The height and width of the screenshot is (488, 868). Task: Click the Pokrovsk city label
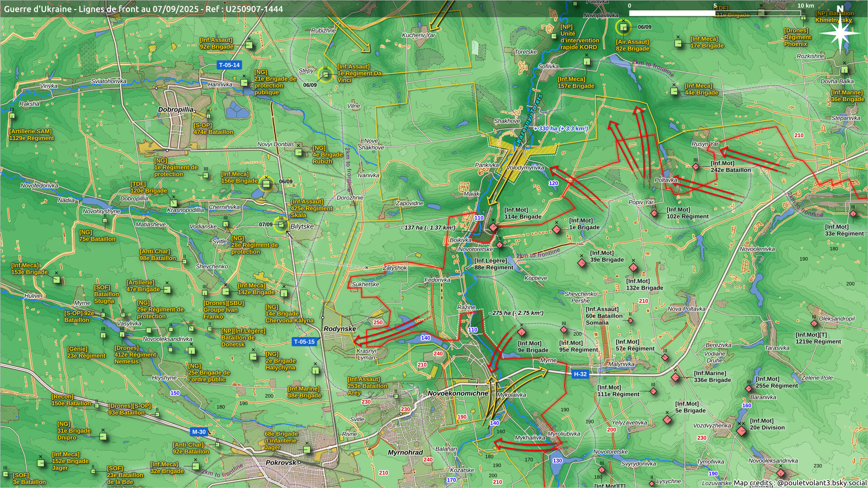click(x=281, y=463)
